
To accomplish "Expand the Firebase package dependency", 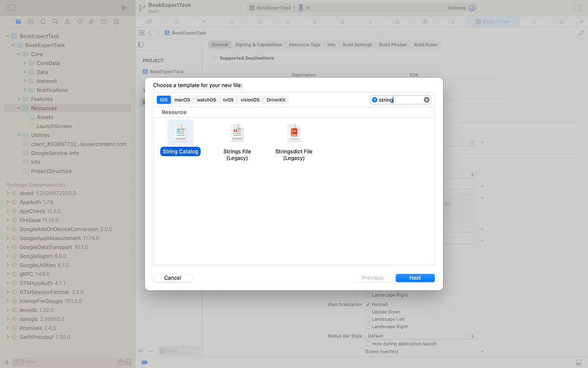I will click(7, 220).
